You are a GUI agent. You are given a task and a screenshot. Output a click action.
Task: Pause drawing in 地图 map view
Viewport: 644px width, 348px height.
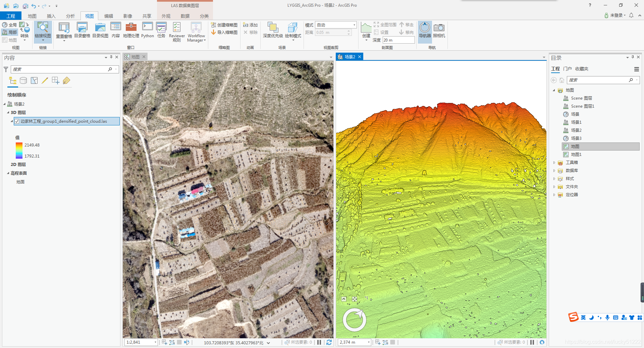319,342
